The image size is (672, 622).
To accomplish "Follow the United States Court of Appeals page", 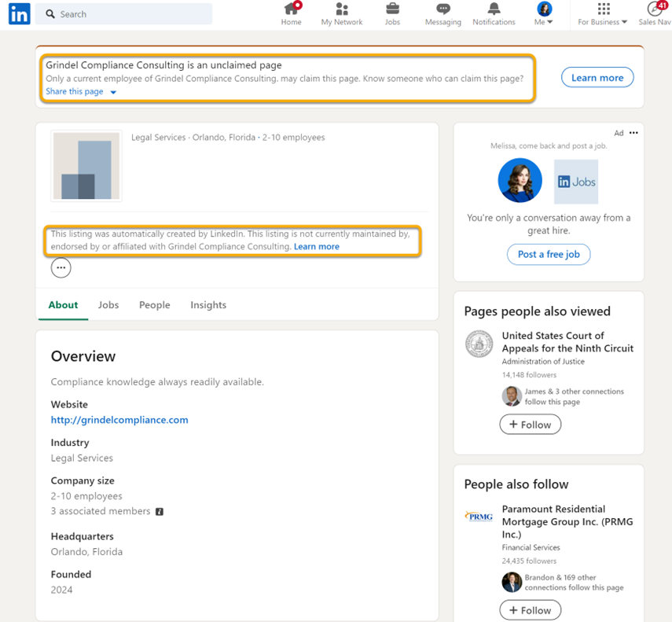I will (x=530, y=424).
